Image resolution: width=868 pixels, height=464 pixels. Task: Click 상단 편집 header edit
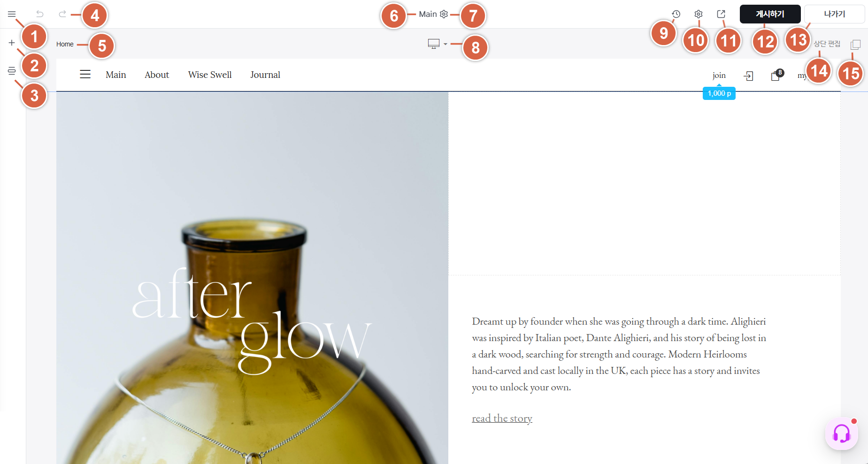(827, 44)
